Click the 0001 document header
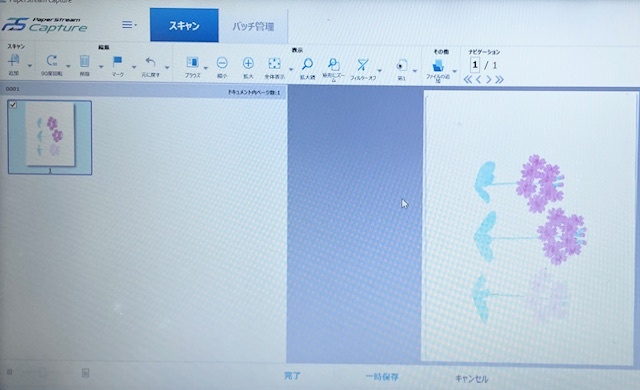Viewport: 640px width, 390px height. click(x=143, y=91)
